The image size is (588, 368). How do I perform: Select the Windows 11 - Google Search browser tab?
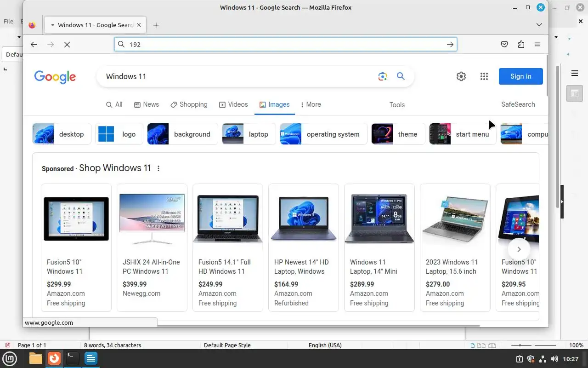pos(95,25)
